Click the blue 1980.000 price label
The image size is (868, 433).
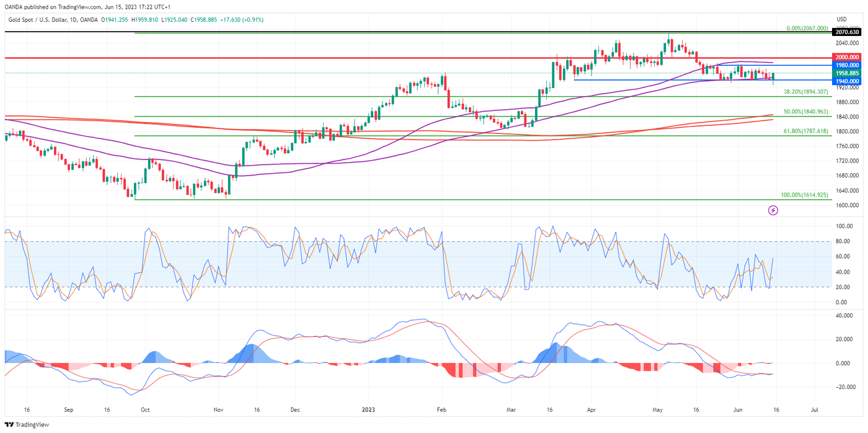(x=848, y=65)
